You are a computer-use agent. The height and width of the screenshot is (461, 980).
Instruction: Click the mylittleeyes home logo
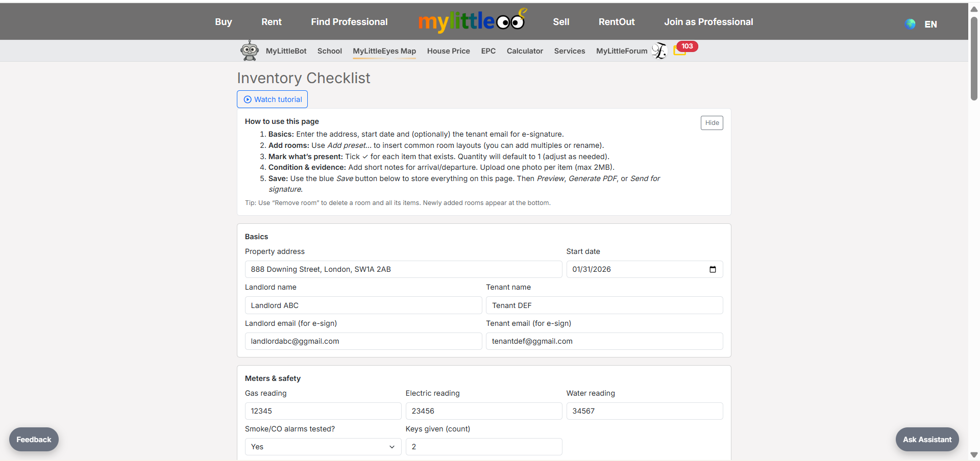point(472,21)
